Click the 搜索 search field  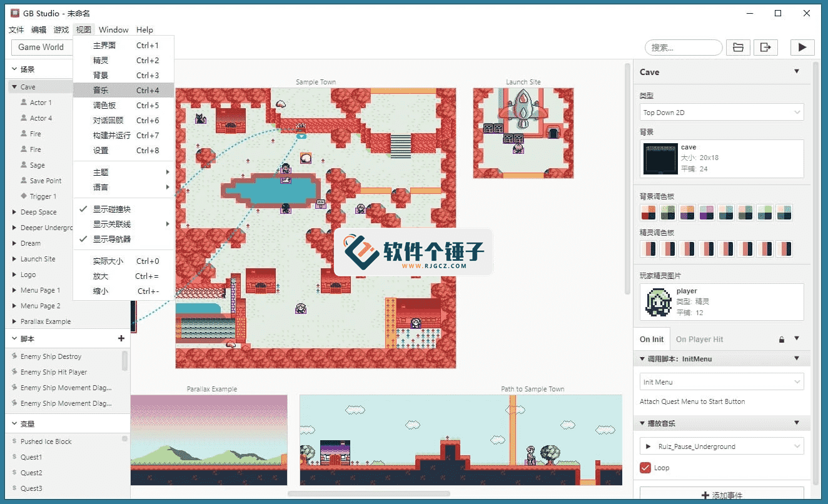[683, 47]
